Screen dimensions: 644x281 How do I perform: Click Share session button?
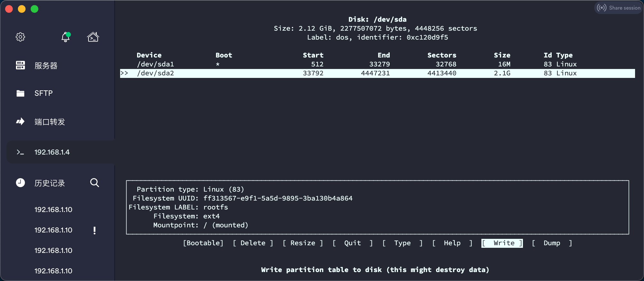(619, 8)
